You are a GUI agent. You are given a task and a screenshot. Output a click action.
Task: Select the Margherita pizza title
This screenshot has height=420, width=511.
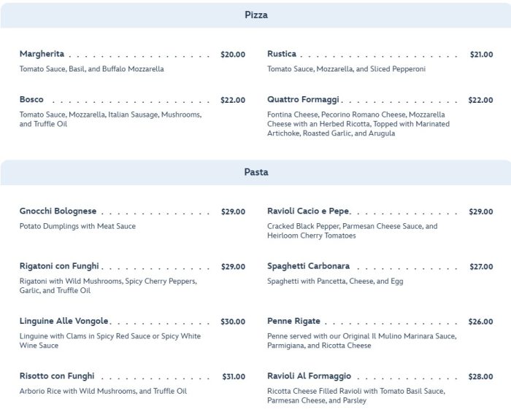pyautogui.click(x=42, y=54)
